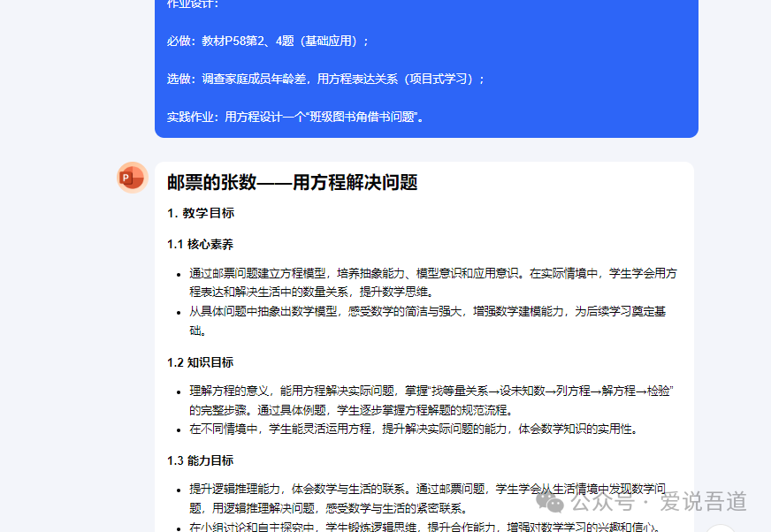This screenshot has height=532, width=771.
Task: Click the line starting "选做：调查家庭成员年龄差"
Action: [x=325, y=79]
